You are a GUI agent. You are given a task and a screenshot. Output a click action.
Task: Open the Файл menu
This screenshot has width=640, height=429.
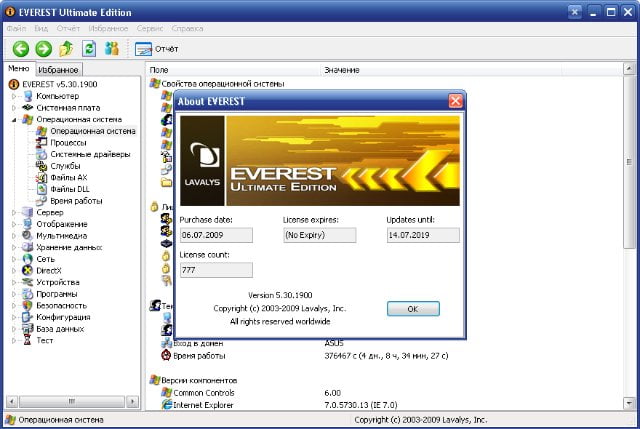pos(16,29)
